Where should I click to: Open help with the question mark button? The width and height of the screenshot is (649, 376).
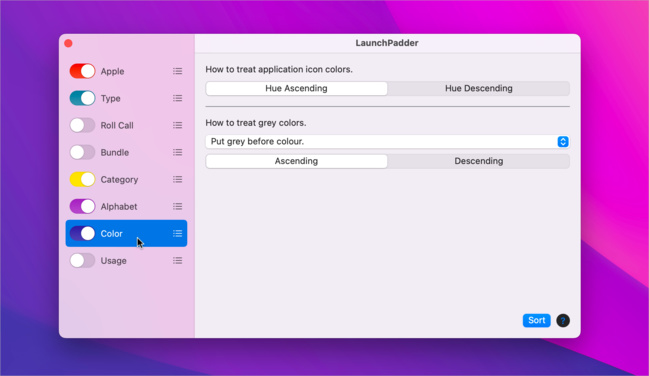(x=563, y=320)
